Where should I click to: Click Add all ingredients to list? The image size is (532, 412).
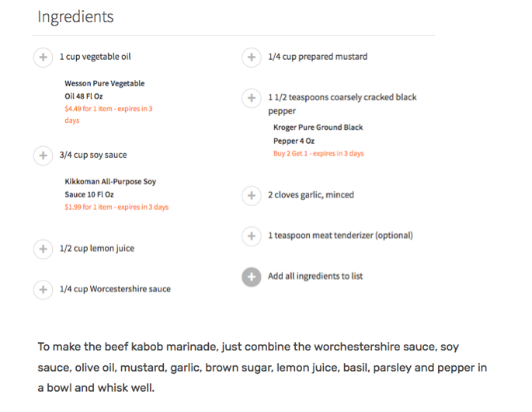click(x=315, y=276)
